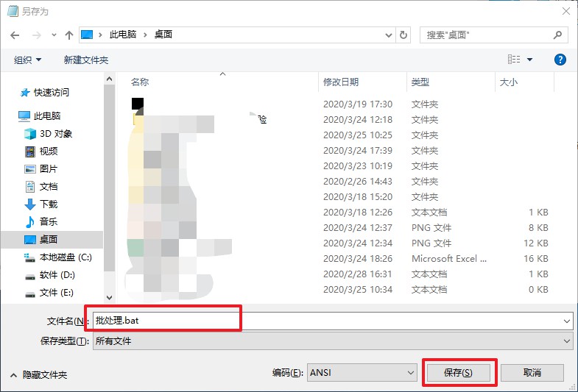Screen dimensions: 578x392
Task: Refresh the folder view
Action: 403,35
